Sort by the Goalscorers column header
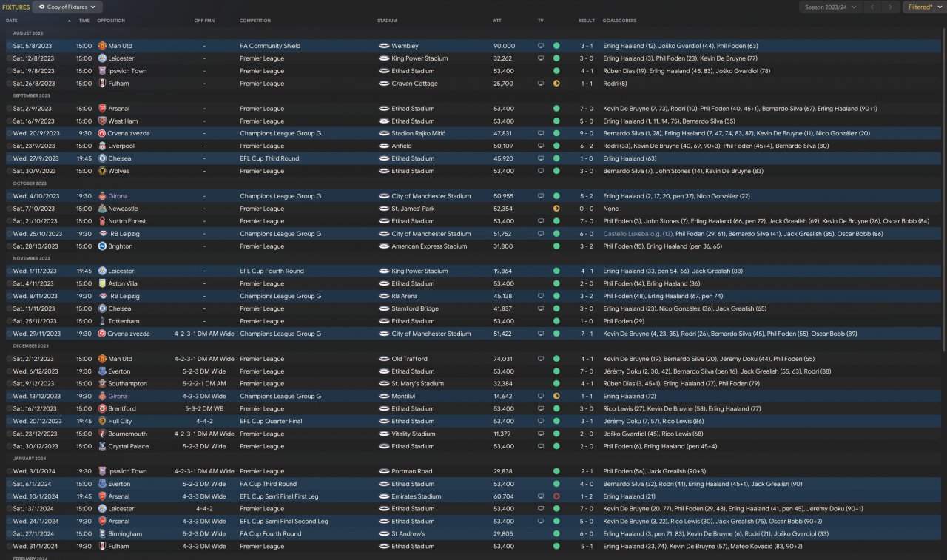Image resolution: width=947 pixels, height=560 pixels. click(x=619, y=21)
